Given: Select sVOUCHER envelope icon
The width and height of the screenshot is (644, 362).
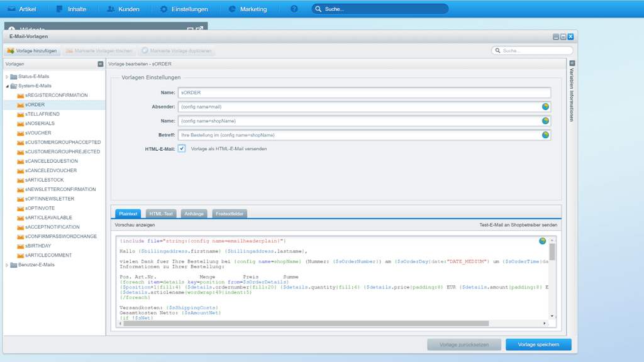Looking at the screenshot, I should pos(20,133).
